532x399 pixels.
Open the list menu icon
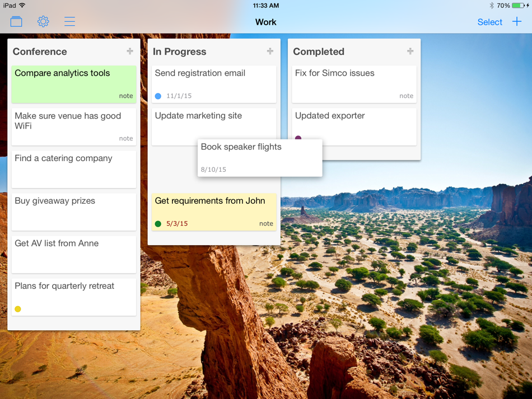click(x=69, y=22)
